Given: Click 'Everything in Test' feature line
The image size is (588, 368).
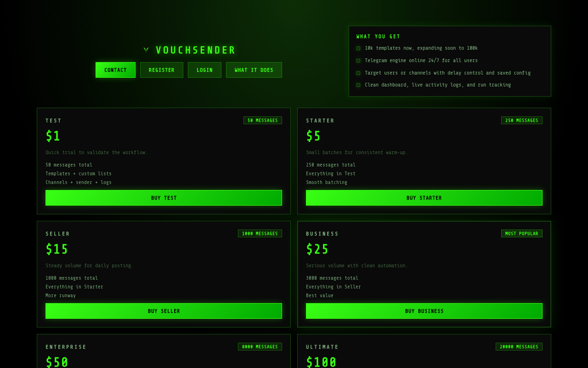Looking at the screenshot, I should [x=331, y=174].
